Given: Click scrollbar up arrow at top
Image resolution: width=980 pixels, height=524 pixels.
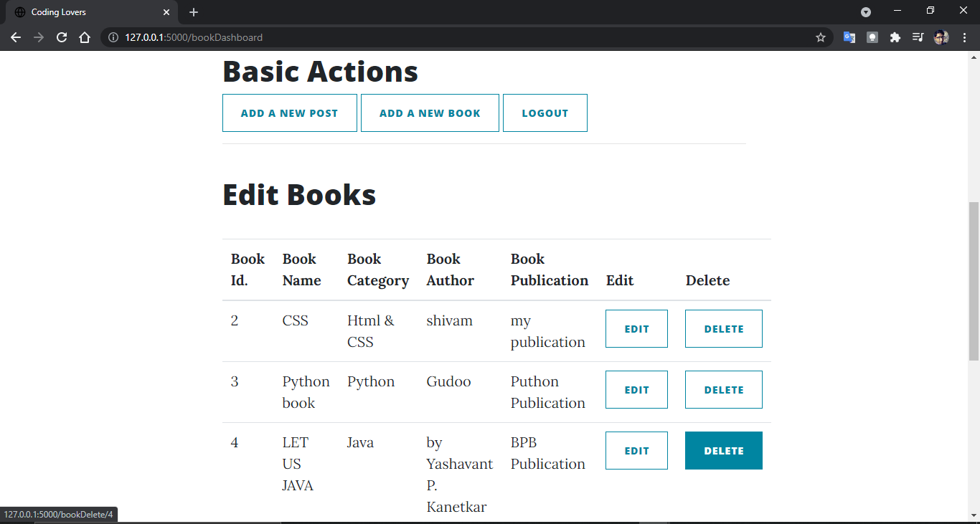Looking at the screenshot, I should coord(974,57).
